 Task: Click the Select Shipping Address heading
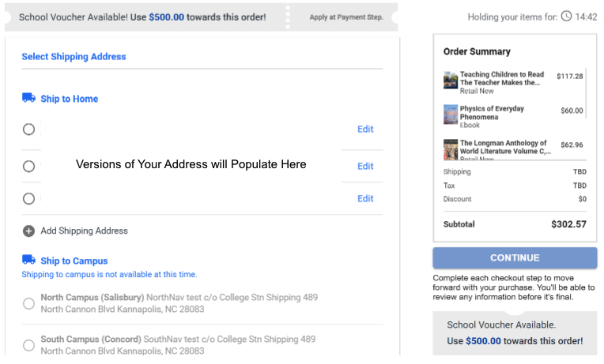pos(74,57)
